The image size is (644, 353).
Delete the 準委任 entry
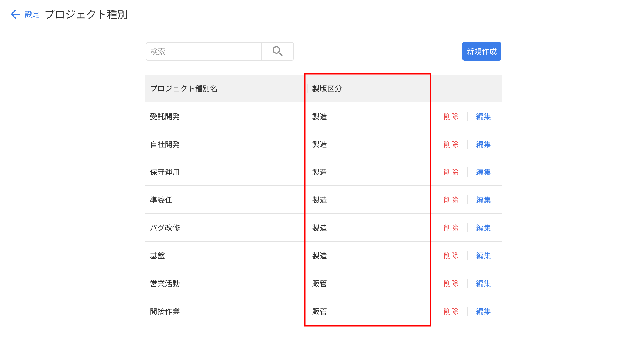click(x=451, y=200)
